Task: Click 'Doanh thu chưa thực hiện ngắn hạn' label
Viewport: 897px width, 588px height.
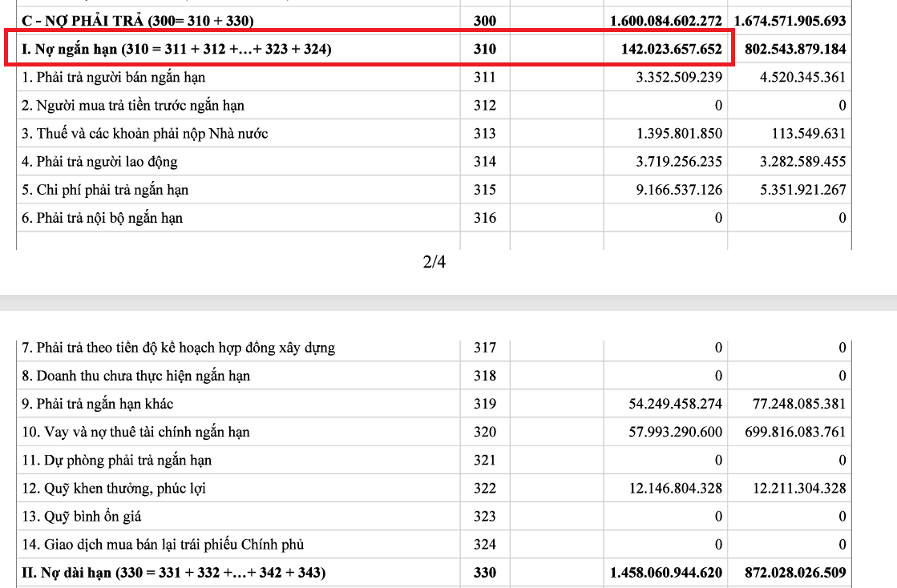Action: pos(136,376)
